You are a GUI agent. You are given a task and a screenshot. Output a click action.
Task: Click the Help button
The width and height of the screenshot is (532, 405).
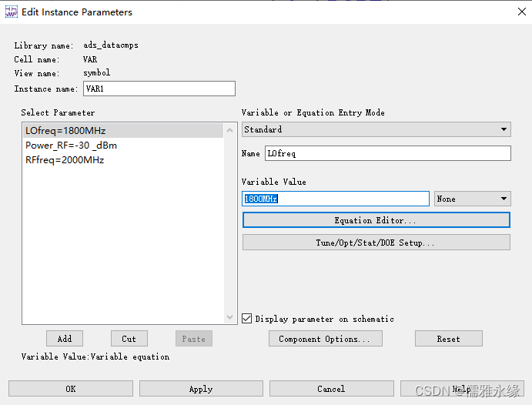(462, 388)
